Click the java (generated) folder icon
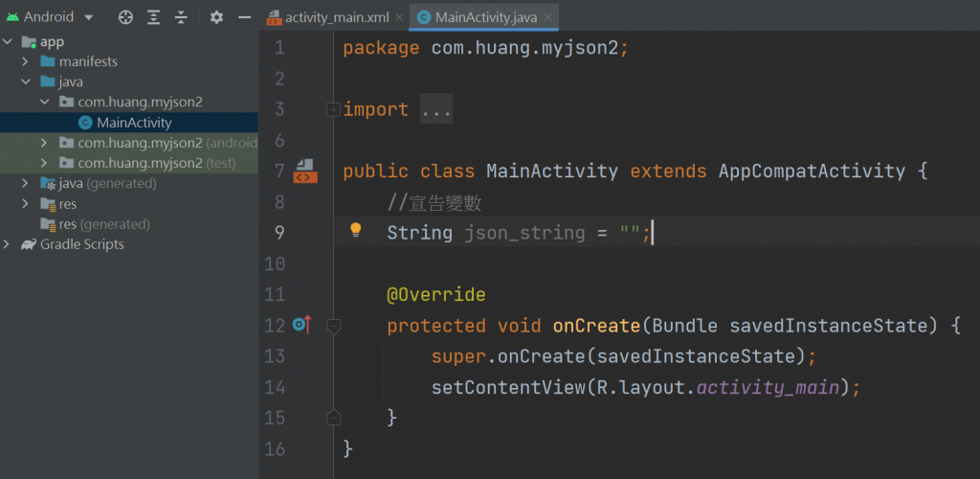 pyautogui.click(x=48, y=183)
